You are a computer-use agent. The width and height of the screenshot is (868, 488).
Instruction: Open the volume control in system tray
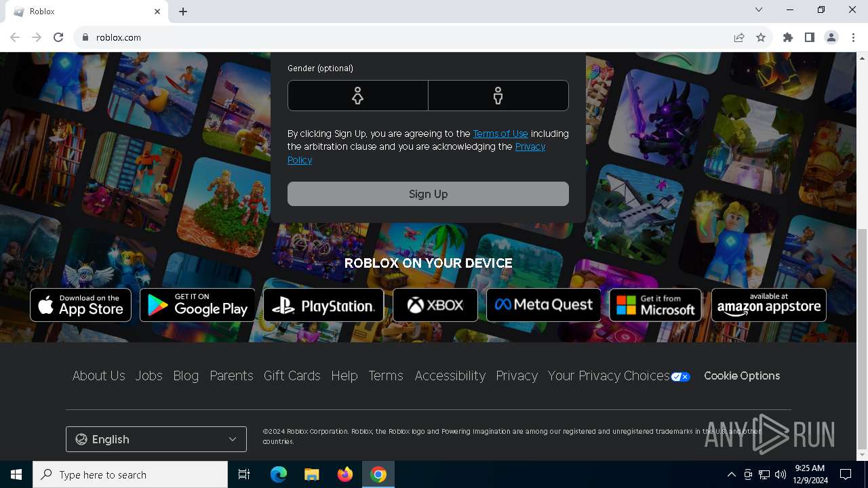(781, 474)
